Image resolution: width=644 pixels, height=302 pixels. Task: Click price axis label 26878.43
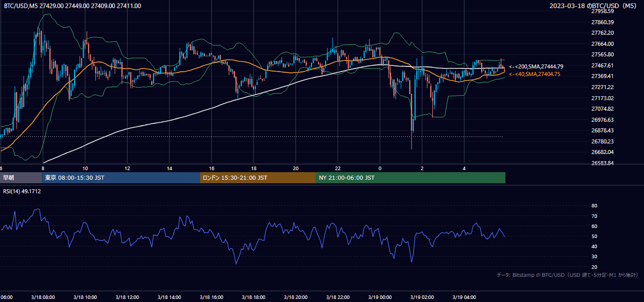tap(603, 130)
